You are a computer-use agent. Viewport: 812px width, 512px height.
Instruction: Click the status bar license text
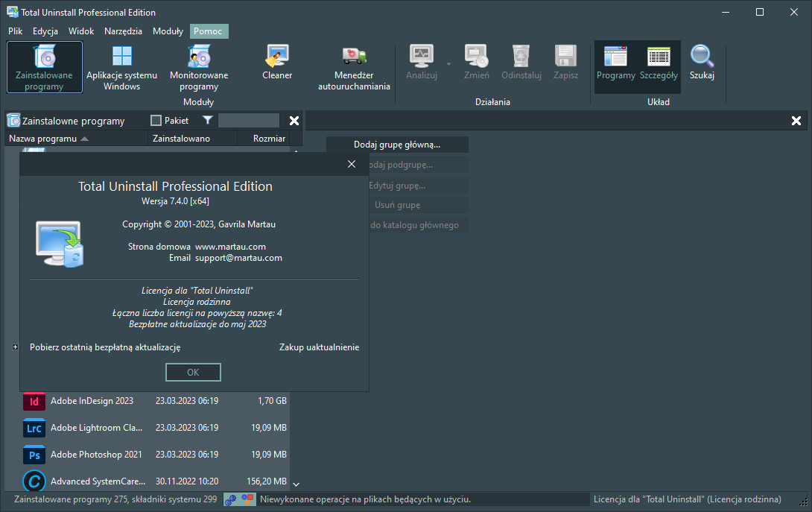click(687, 499)
